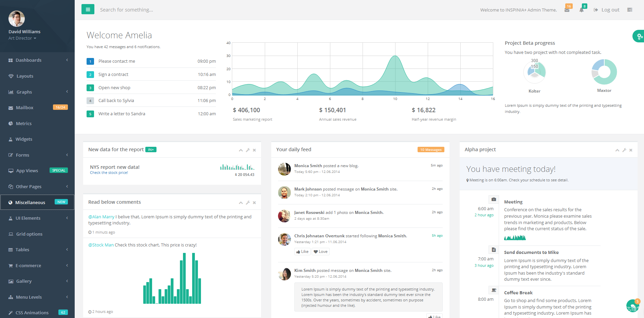Open Metrics in sidebar
The width and height of the screenshot is (644, 318).
click(x=37, y=123)
